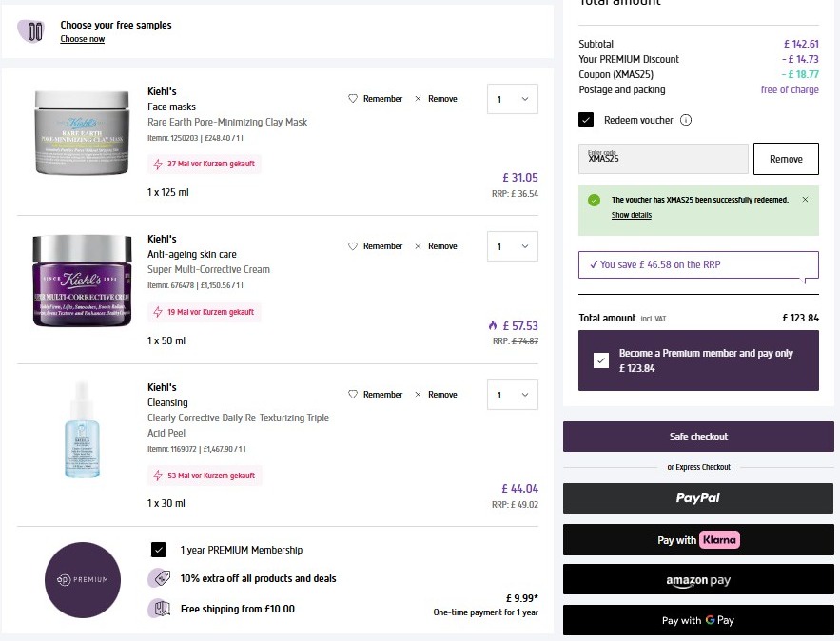
Task: Click the X remove icon for Super Multi-Corrective Cream
Action: [x=419, y=246]
